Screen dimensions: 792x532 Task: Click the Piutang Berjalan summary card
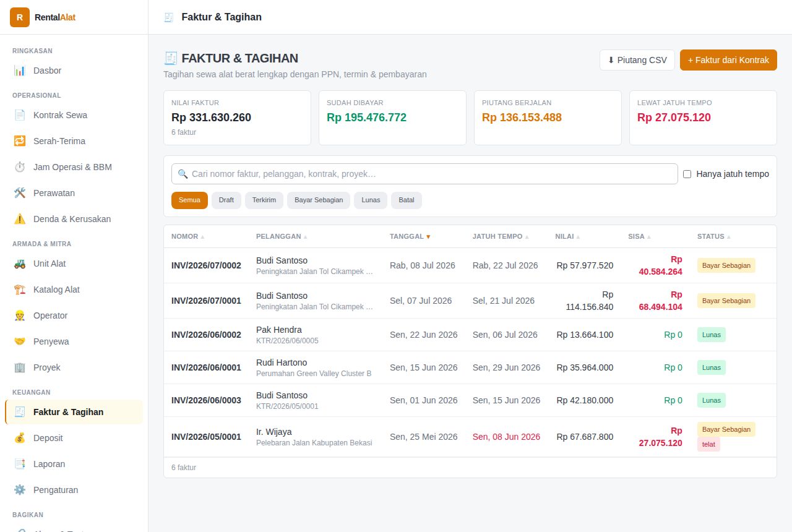548,118
